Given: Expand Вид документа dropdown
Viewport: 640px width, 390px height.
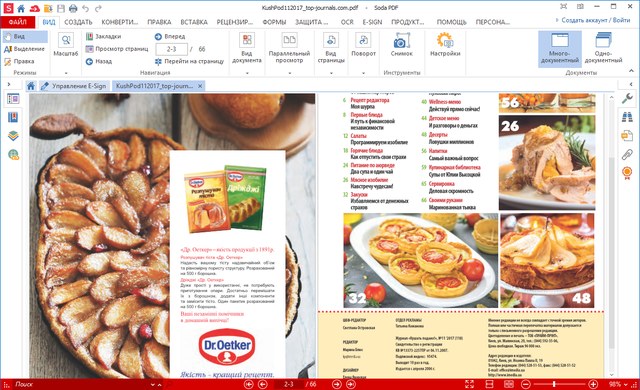Looking at the screenshot, I should pos(247,73).
